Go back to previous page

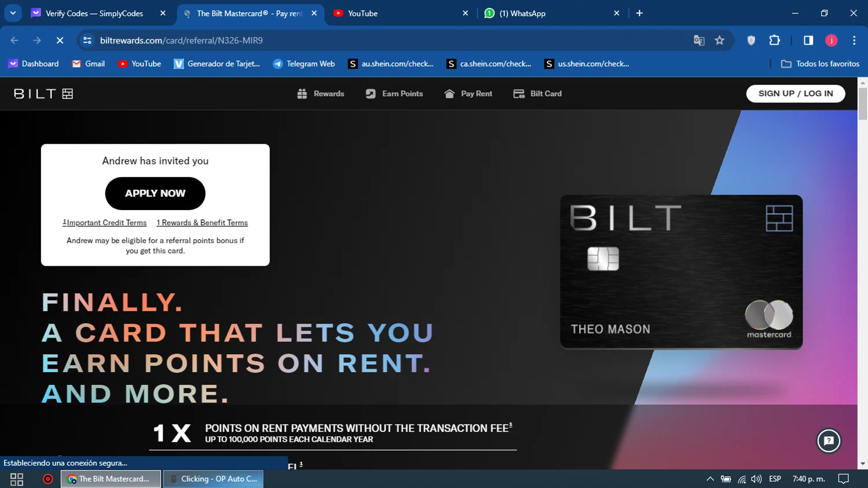point(14,41)
